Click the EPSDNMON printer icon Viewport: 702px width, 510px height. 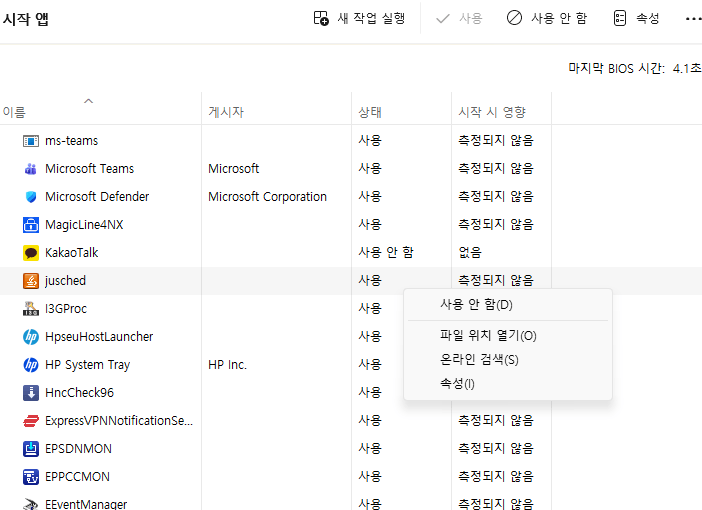30,449
